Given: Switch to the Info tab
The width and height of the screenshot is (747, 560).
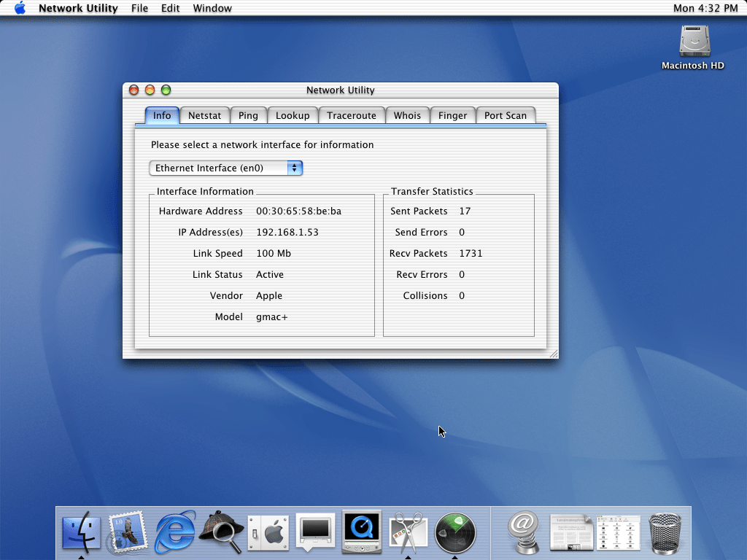Looking at the screenshot, I should pos(162,116).
